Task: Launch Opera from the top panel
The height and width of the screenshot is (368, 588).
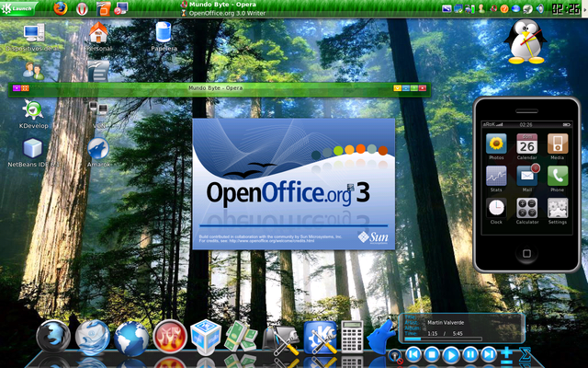Action: pos(82,8)
